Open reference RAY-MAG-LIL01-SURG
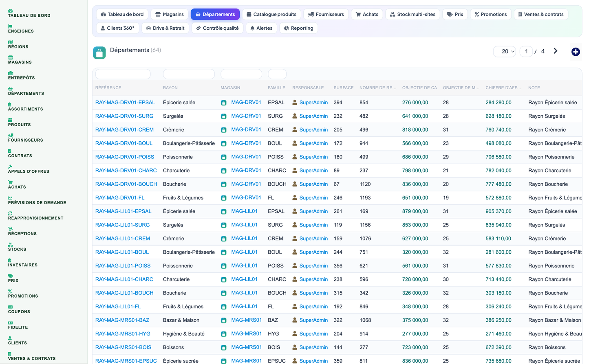 122,225
